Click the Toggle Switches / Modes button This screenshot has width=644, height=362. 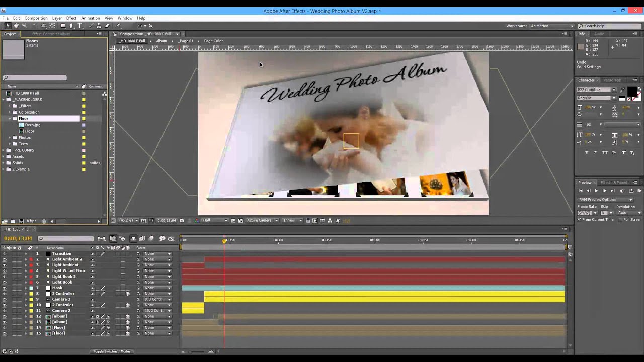[112, 351]
